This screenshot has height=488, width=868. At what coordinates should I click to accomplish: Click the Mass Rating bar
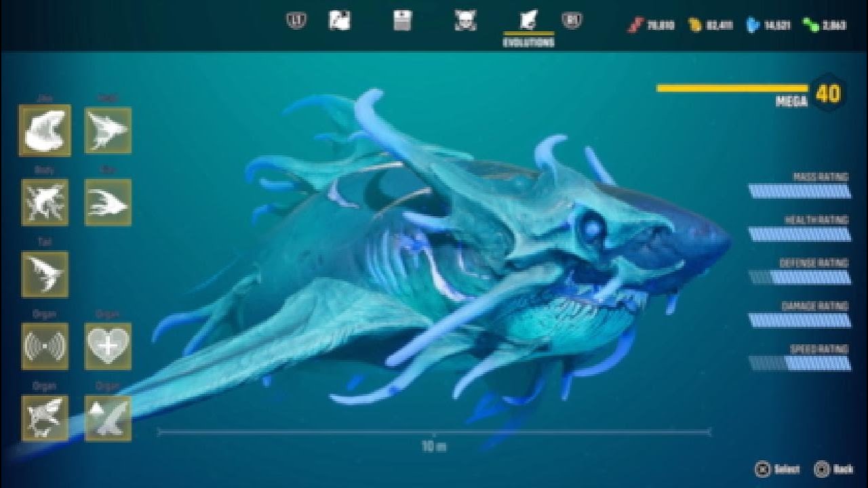800,190
